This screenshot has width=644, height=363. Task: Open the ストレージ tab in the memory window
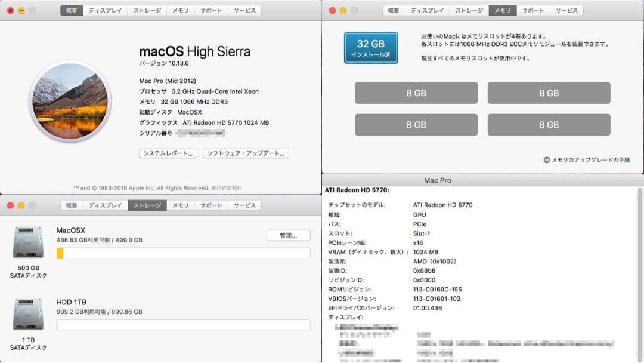469,10
